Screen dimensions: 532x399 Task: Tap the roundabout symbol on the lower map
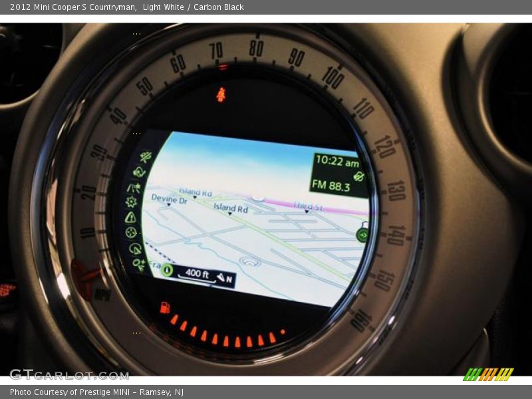250,261
